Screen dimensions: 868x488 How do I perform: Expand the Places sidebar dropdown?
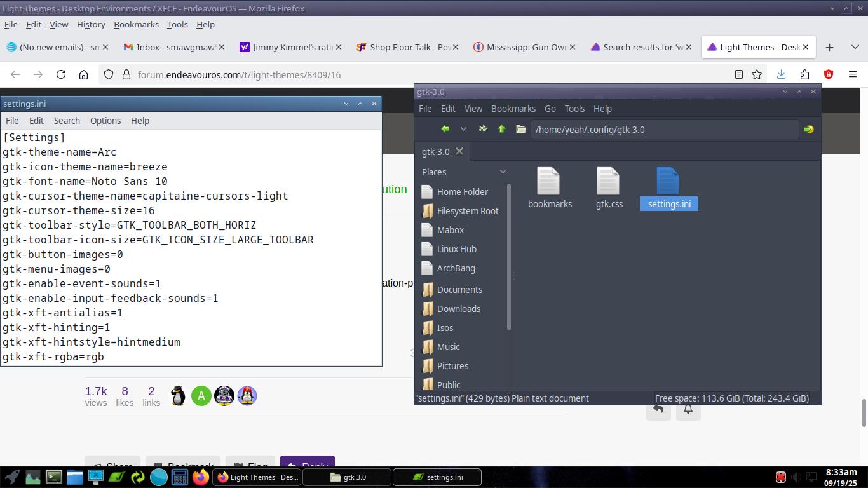pos(503,172)
